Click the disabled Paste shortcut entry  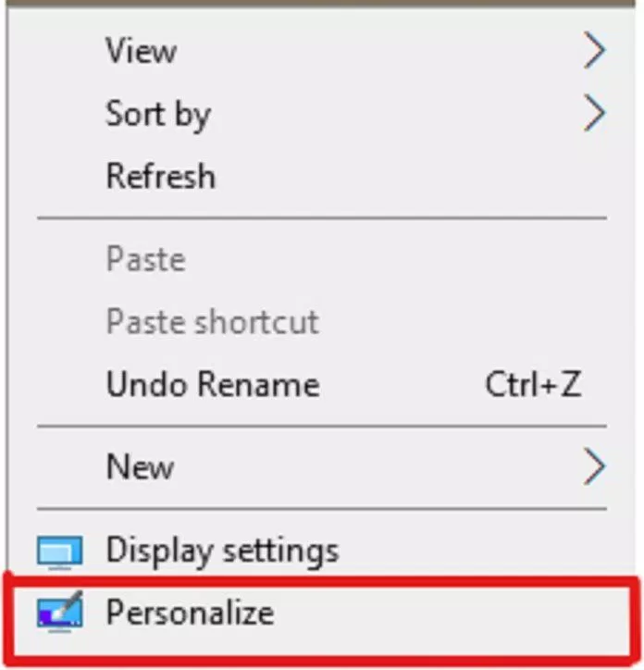coord(213,321)
